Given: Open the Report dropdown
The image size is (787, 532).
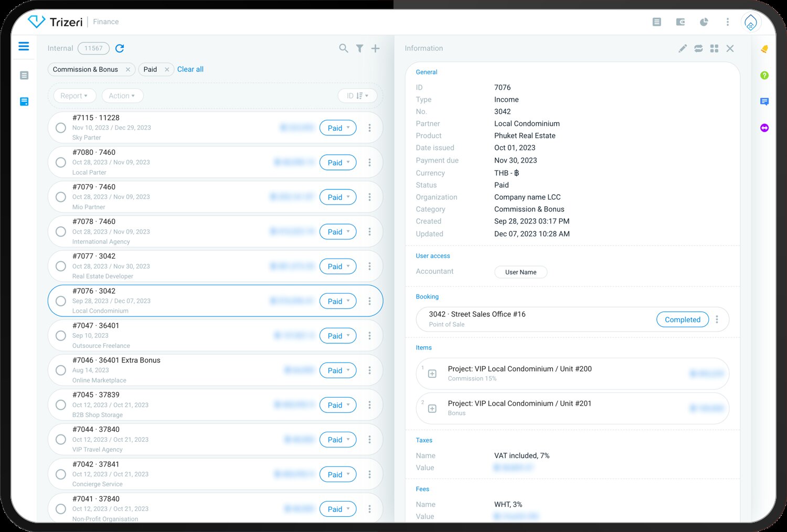Looking at the screenshot, I should (74, 96).
